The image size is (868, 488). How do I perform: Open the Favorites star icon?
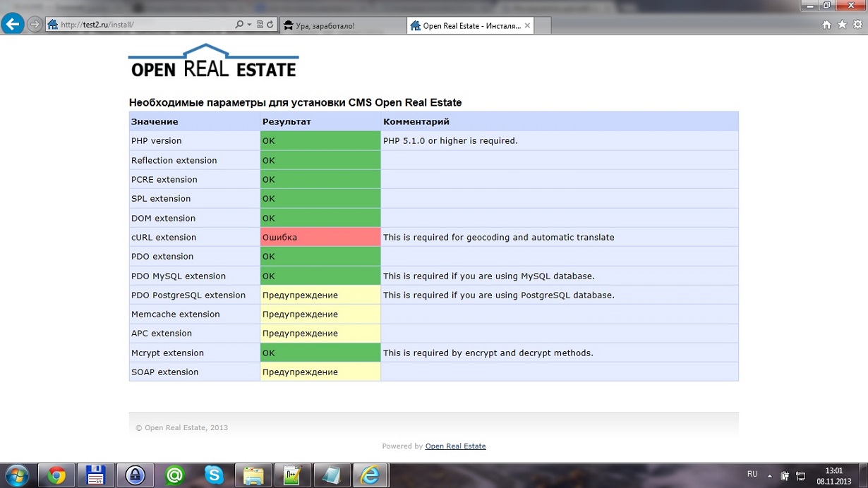pos(842,25)
